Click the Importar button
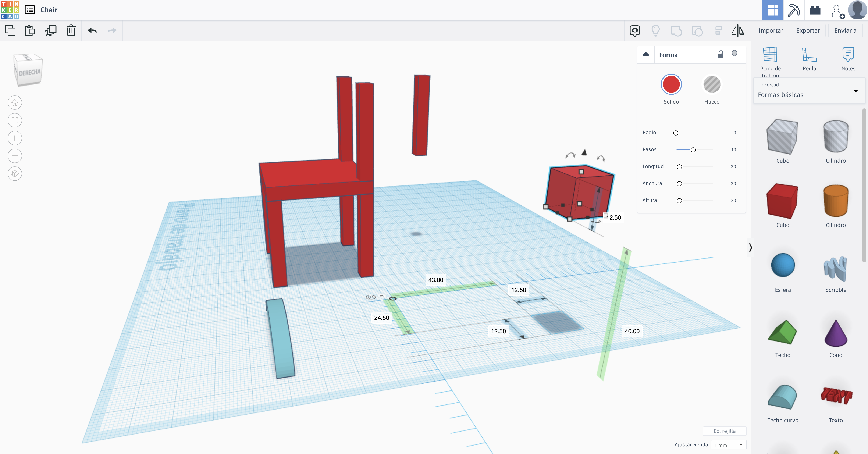868x454 pixels. coord(771,31)
